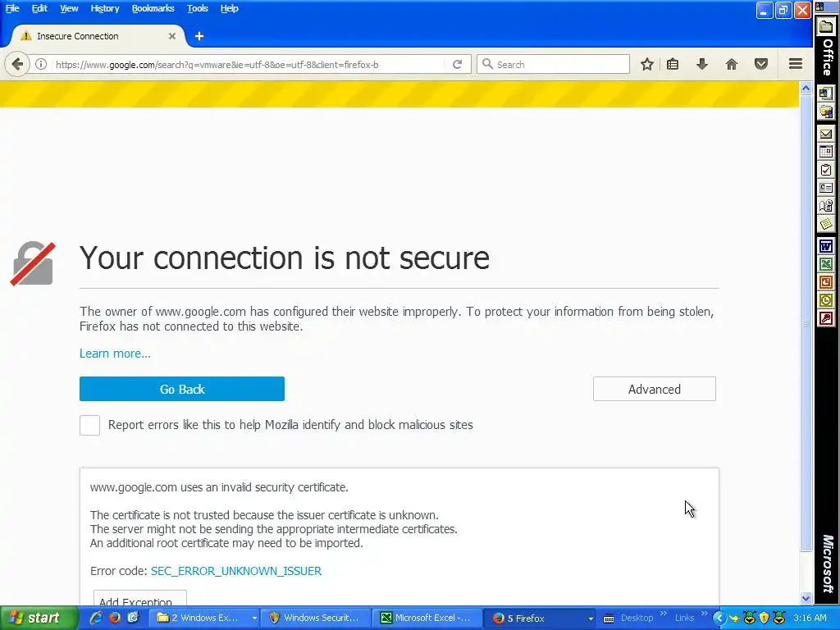Open the Firefox hamburger menu
This screenshot has width=840, height=630.
796,64
